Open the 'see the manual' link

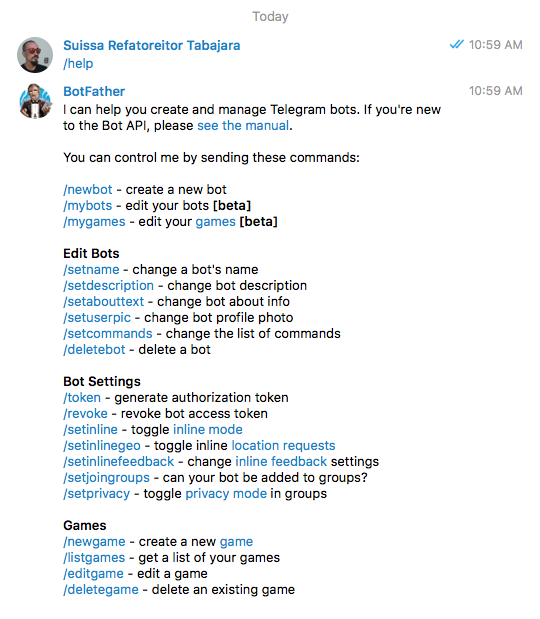tap(243, 126)
